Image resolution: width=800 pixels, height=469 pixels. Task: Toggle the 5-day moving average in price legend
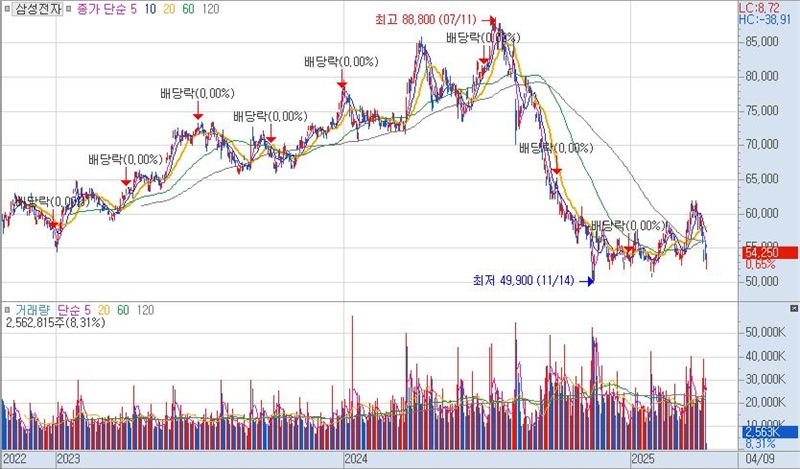(135, 8)
